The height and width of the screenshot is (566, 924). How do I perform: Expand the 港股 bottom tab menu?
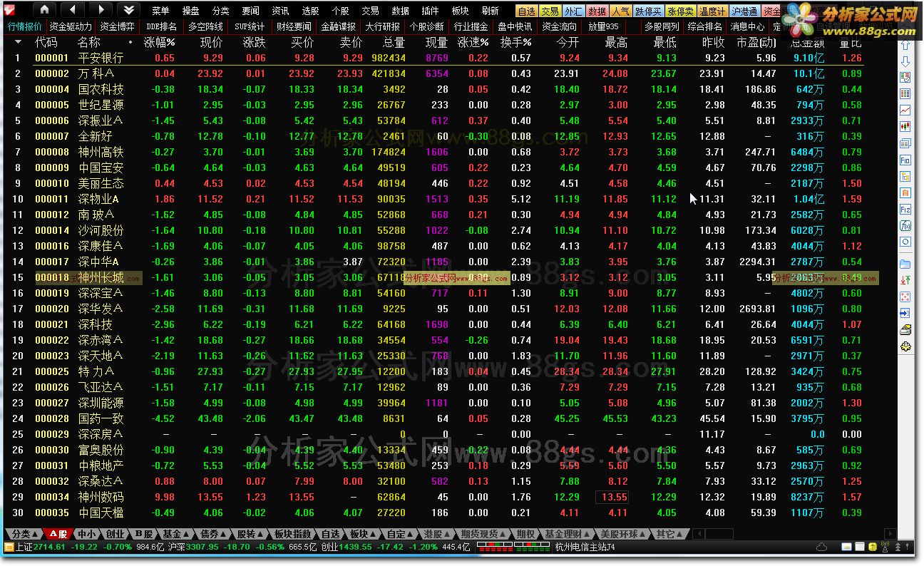(x=437, y=534)
